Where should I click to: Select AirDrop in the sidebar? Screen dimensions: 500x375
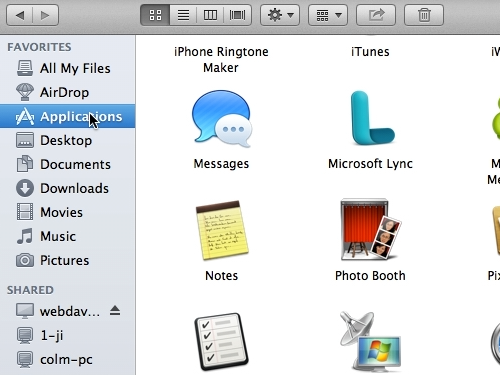(x=68, y=92)
